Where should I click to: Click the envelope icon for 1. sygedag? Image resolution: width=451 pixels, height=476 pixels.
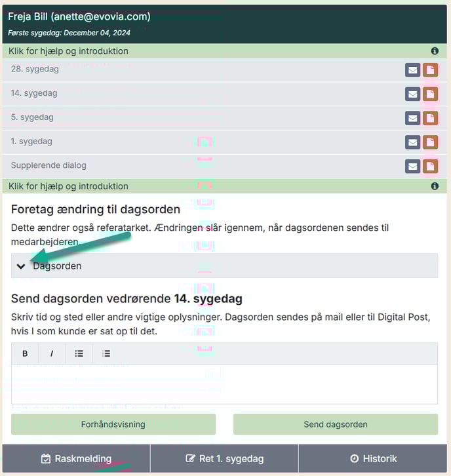pyautogui.click(x=412, y=142)
